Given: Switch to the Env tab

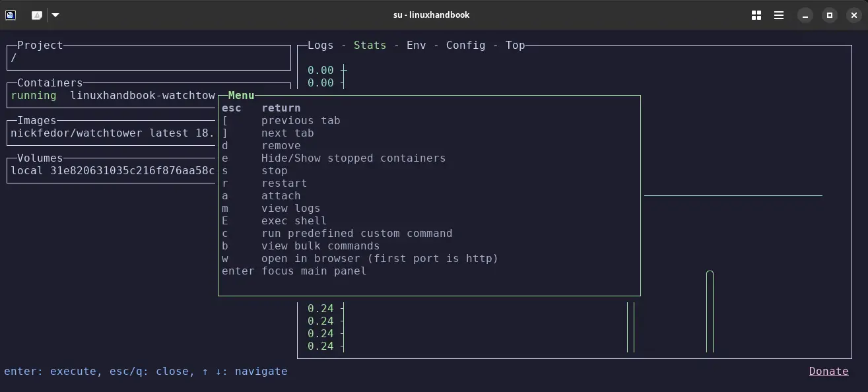Looking at the screenshot, I should tap(416, 45).
